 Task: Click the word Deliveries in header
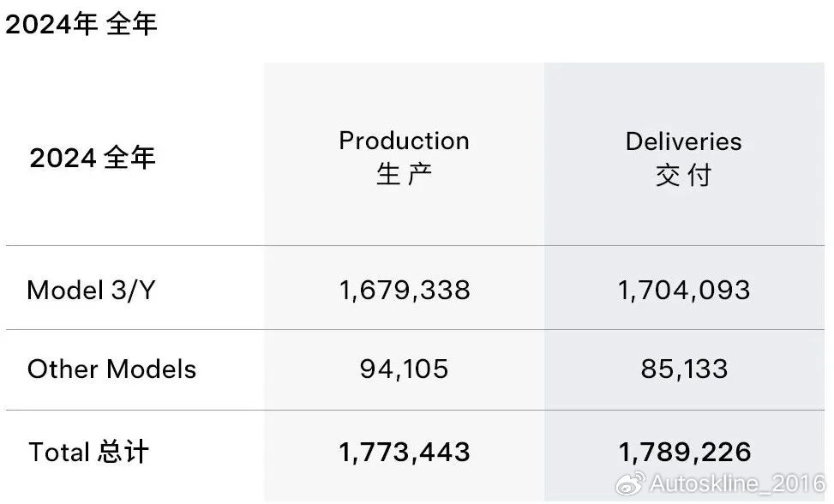coord(683,141)
